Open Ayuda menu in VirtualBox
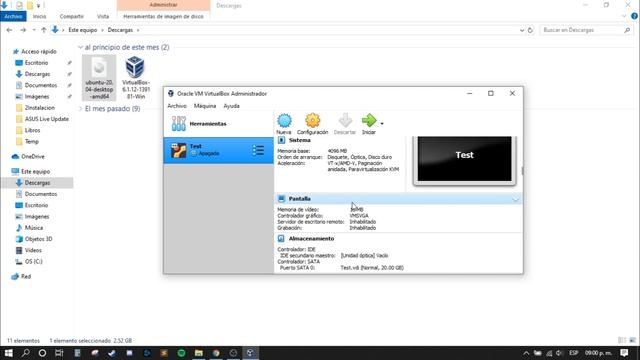 pos(231,106)
